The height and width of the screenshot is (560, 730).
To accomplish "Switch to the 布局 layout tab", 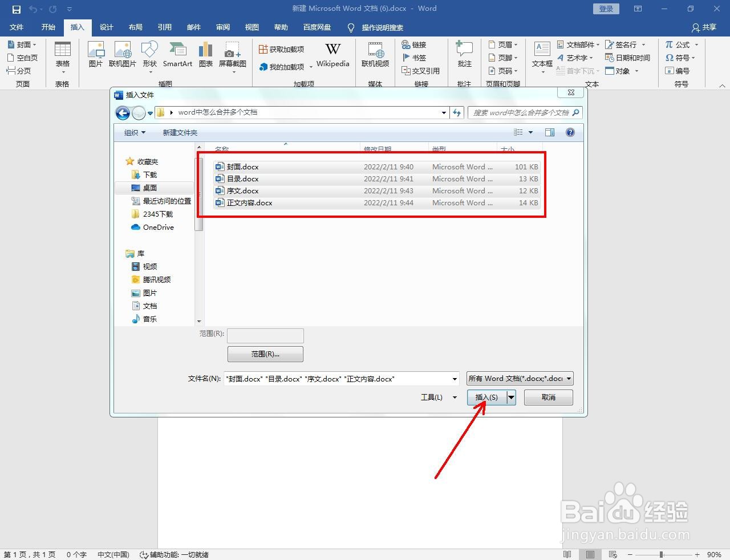I will [x=135, y=27].
